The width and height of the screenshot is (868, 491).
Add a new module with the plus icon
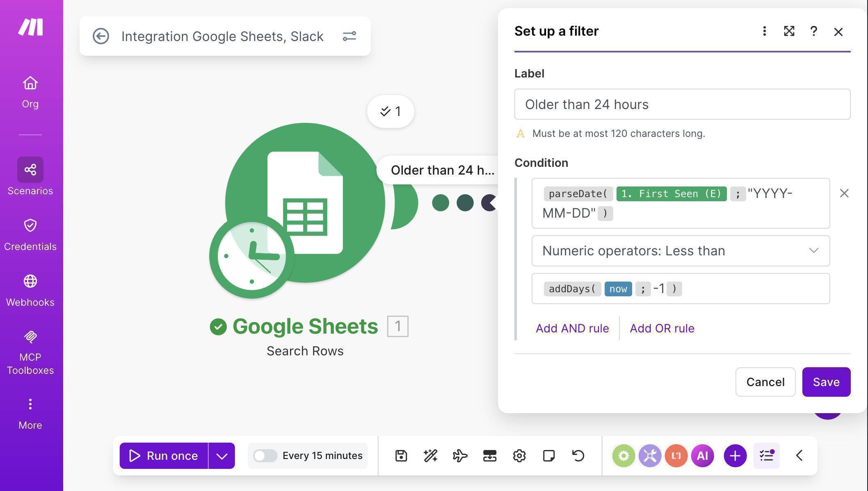735,455
